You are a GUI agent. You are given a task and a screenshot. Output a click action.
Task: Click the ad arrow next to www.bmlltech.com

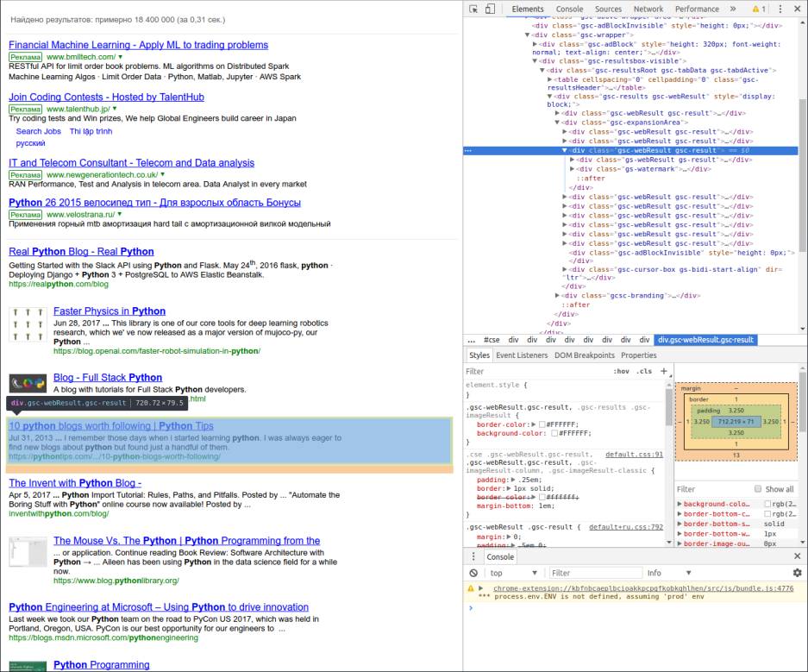click(x=121, y=57)
